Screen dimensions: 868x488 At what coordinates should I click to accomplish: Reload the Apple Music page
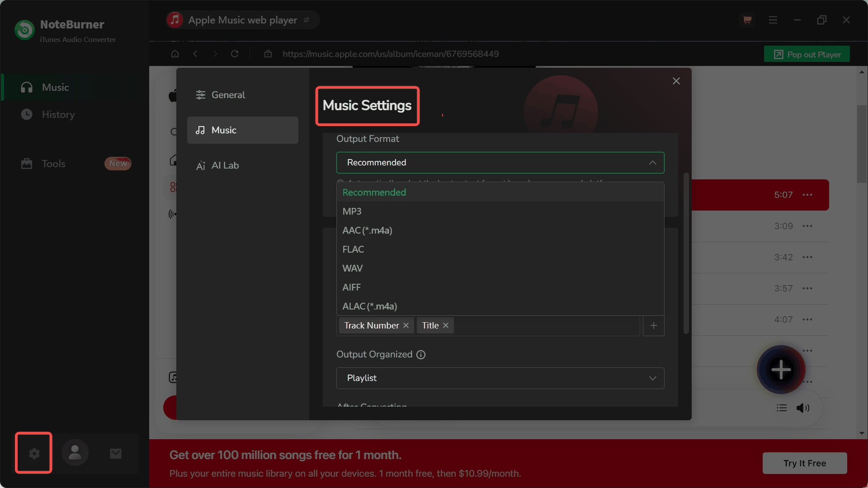(235, 54)
